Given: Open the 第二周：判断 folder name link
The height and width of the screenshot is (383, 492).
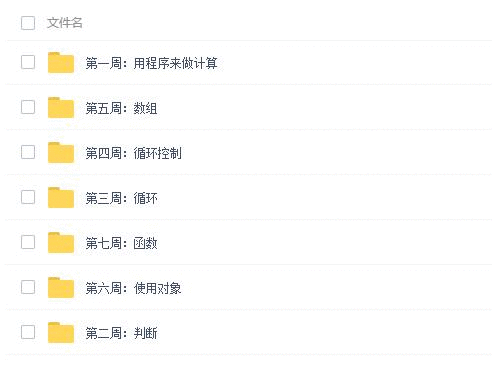Looking at the screenshot, I should point(121,333).
